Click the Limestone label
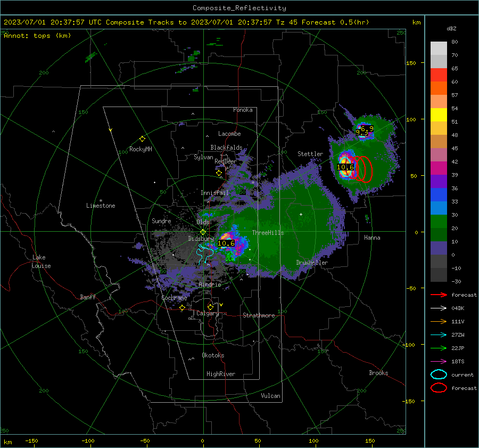The width and height of the screenshot is (479, 448). click(101, 206)
